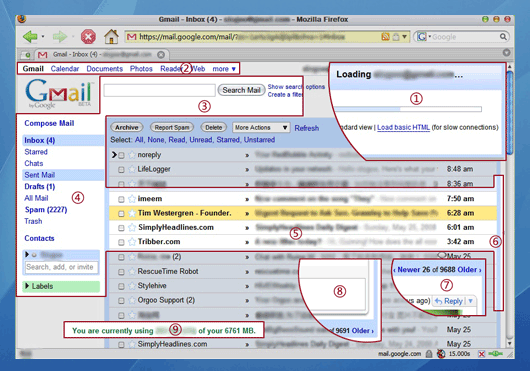Click the Older link next to 9688

point(469,270)
